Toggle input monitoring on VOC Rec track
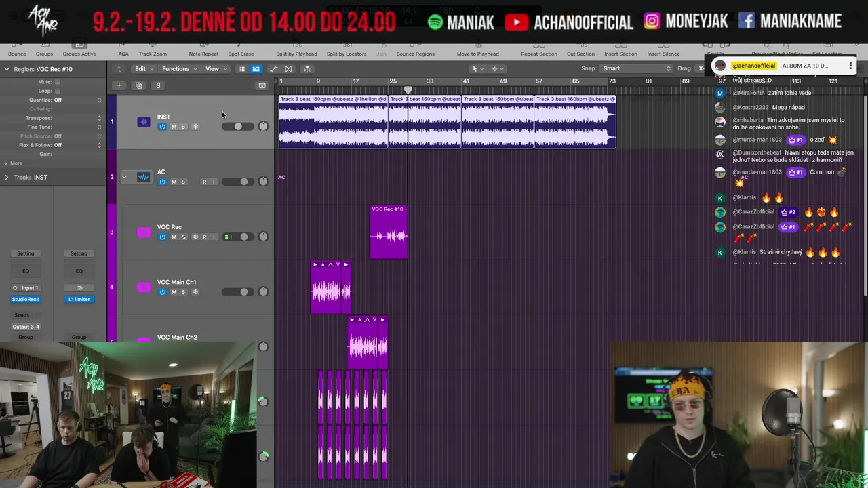This screenshot has width=868, height=488. coord(214,237)
